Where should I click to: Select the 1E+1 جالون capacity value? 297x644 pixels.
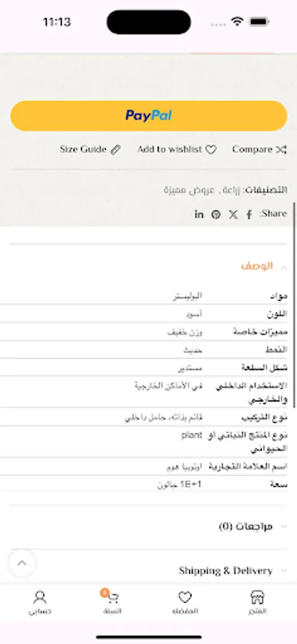[x=180, y=484]
